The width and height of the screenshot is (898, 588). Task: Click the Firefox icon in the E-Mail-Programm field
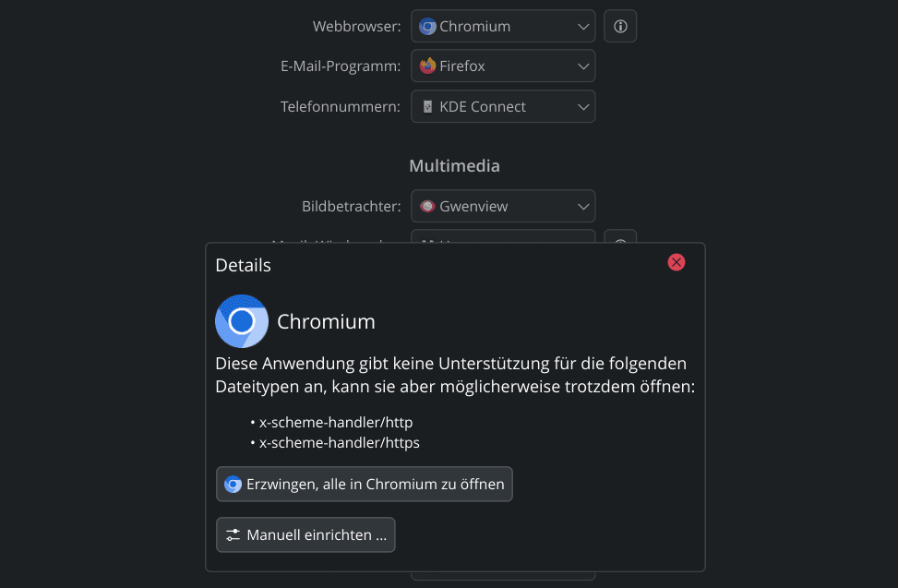(x=427, y=66)
